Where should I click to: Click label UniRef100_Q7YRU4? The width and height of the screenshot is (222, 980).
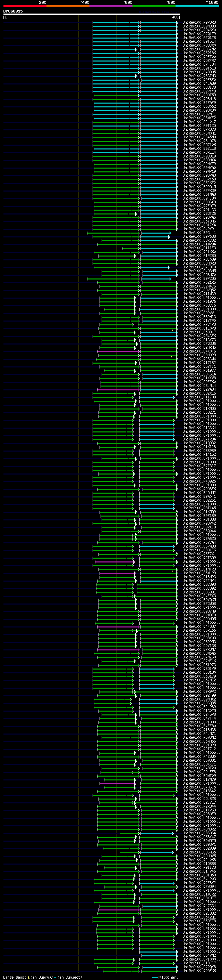[199, 439]
